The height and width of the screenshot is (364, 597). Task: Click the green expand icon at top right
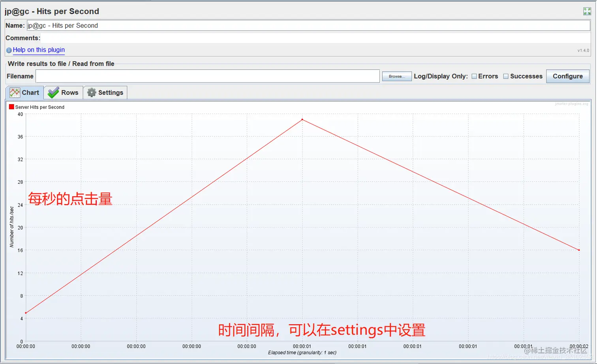point(587,11)
